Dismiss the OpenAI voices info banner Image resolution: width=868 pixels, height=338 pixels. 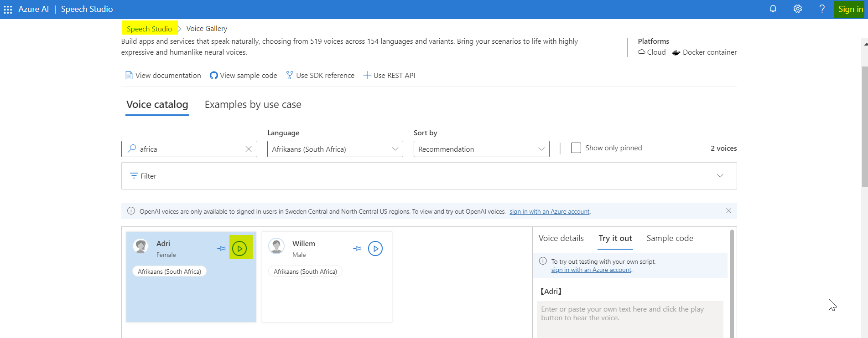pyautogui.click(x=728, y=211)
